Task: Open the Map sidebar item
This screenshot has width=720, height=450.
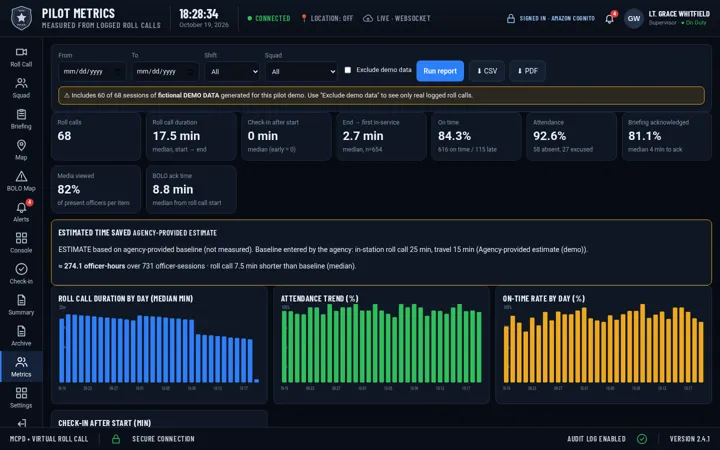Action: click(x=21, y=150)
